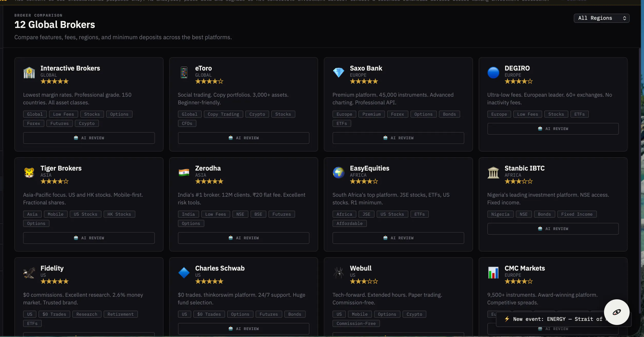Open AI Review for EasyEquities
This screenshot has width=644, height=337.
point(398,238)
